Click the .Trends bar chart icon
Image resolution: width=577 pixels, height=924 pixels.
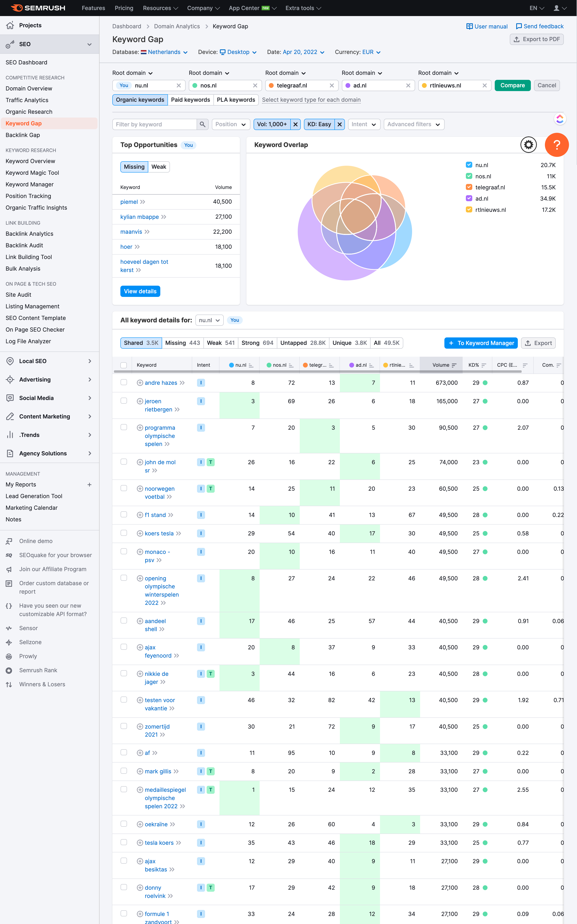click(10, 435)
